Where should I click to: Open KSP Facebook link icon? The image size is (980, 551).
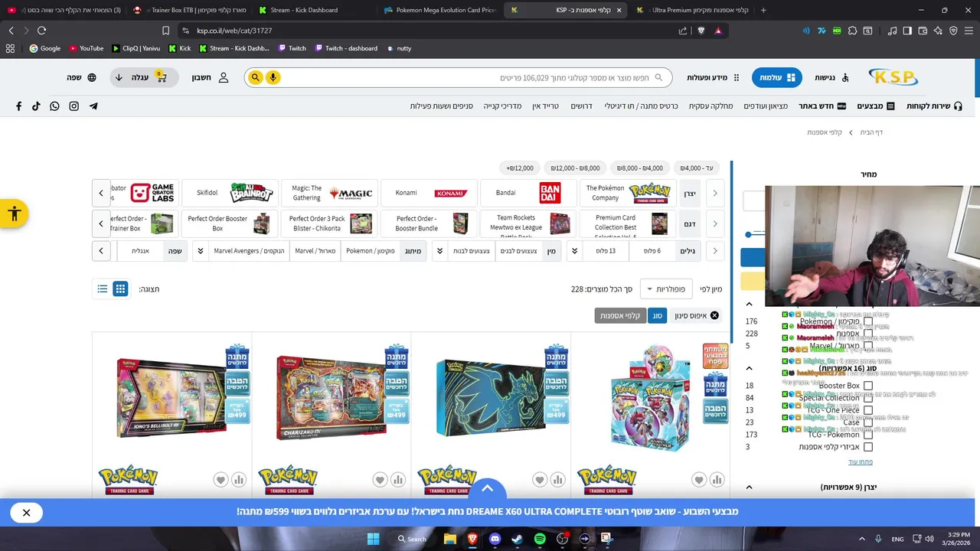18,106
